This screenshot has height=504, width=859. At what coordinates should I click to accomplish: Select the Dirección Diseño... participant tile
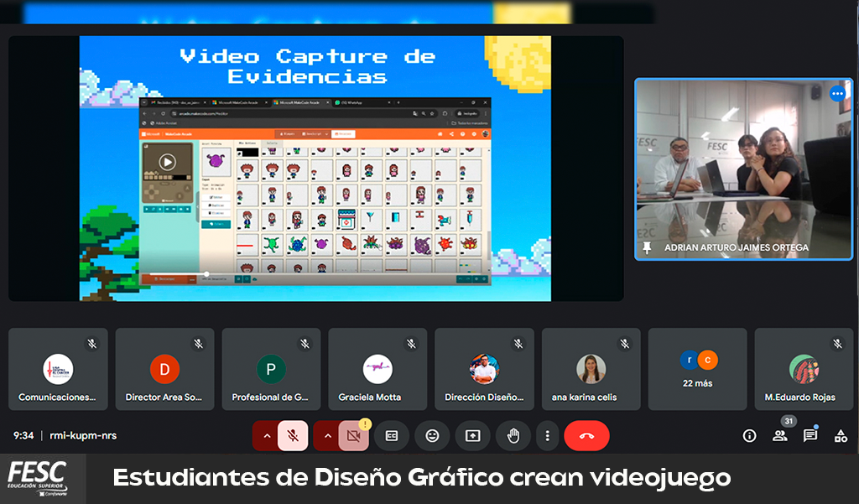(484, 369)
